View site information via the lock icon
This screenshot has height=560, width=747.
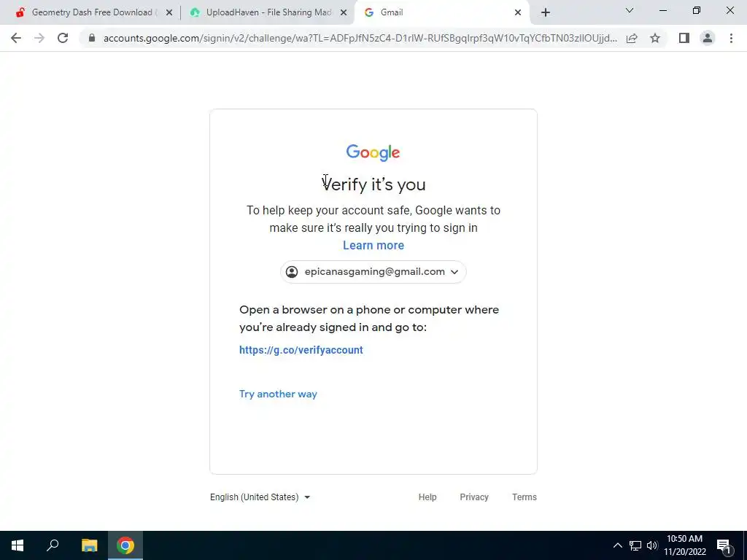(92, 38)
